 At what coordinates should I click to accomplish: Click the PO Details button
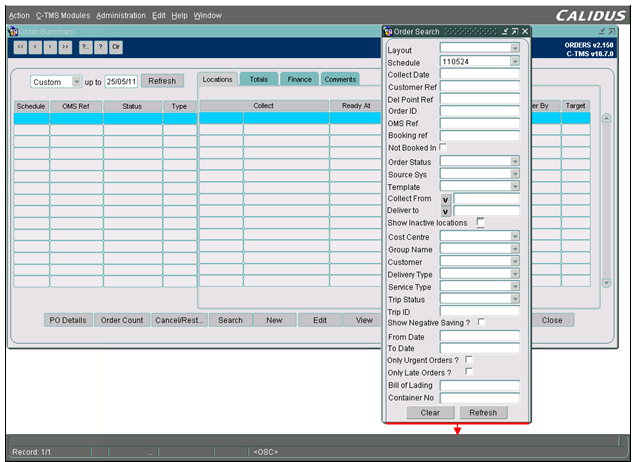tap(68, 320)
